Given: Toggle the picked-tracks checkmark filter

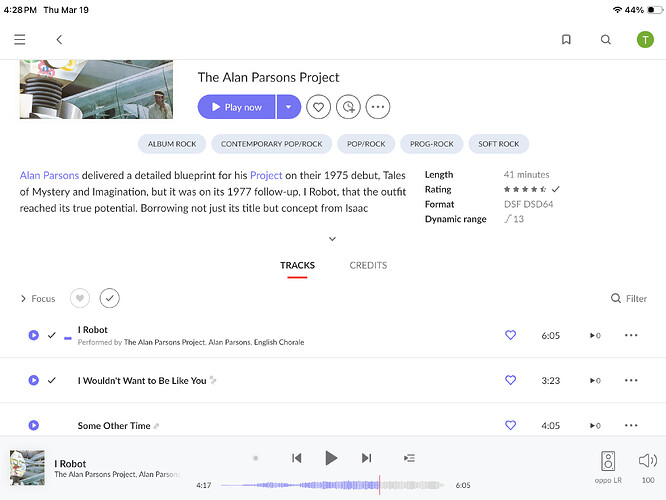Looking at the screenshot, I should [110, 298].
